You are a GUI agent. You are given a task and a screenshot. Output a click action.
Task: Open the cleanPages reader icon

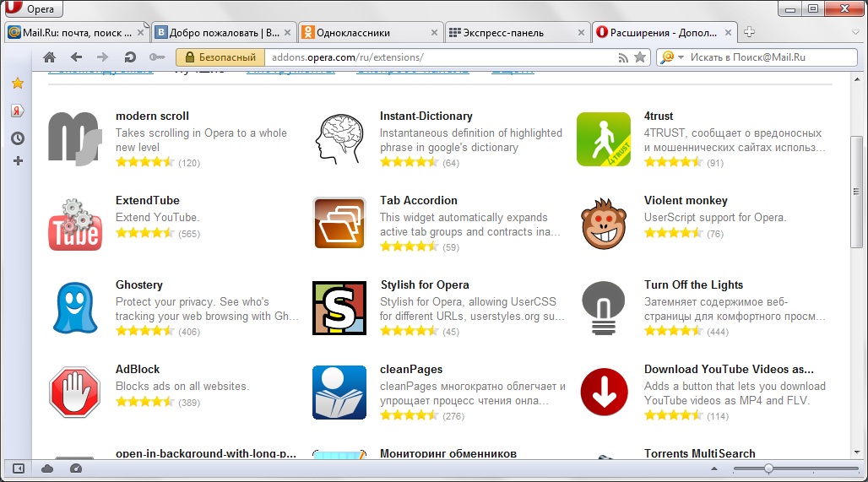point(339,393)
